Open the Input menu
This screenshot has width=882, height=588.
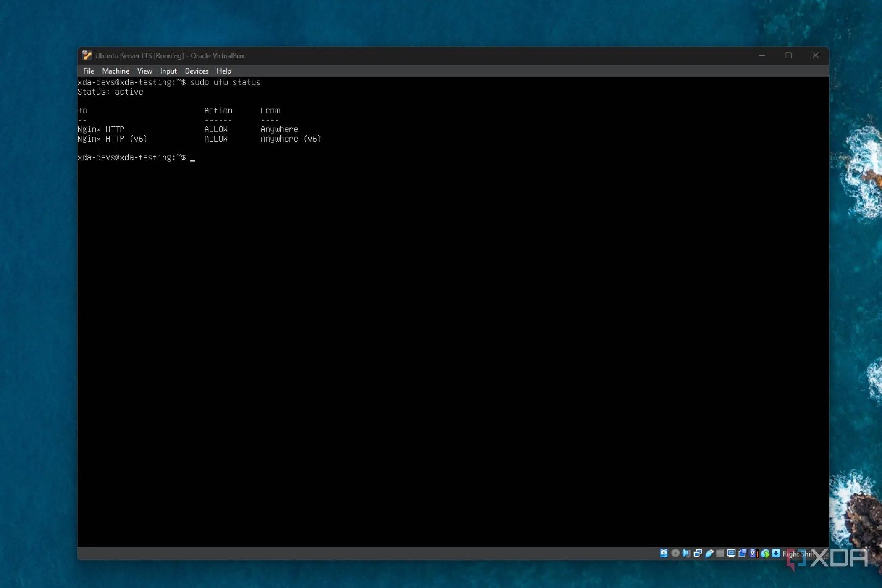[x=168, y=71]
